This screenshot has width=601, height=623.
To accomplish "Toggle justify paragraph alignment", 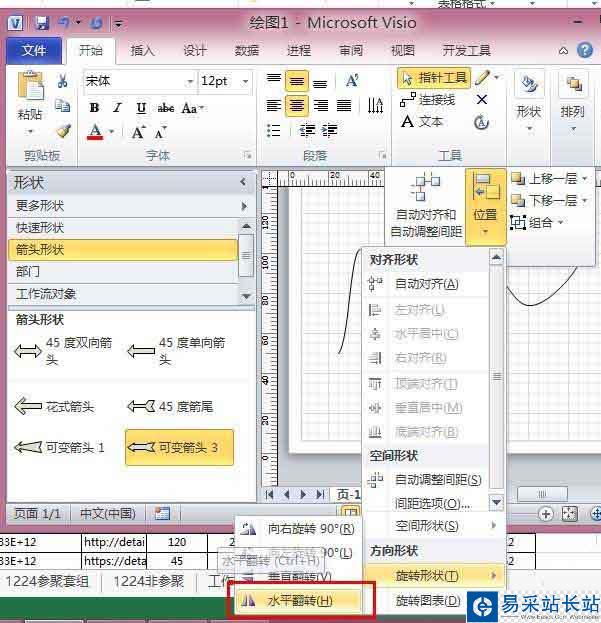I will 344,105.
